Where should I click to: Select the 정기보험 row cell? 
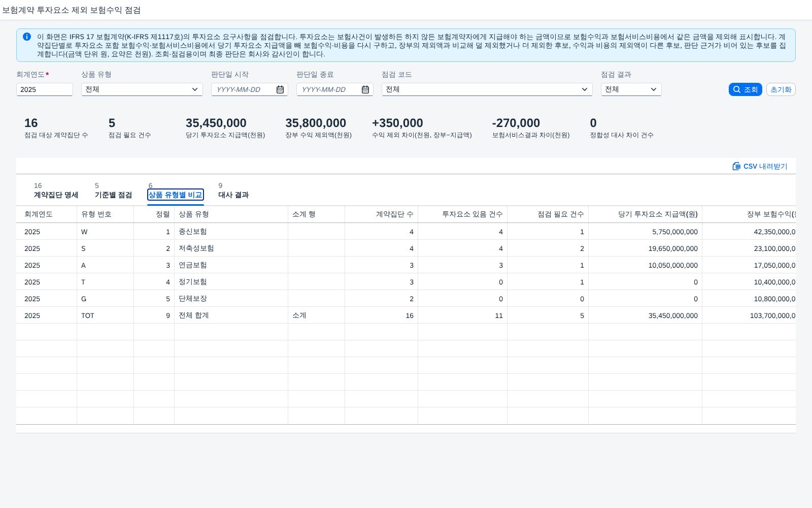(231, 282)
